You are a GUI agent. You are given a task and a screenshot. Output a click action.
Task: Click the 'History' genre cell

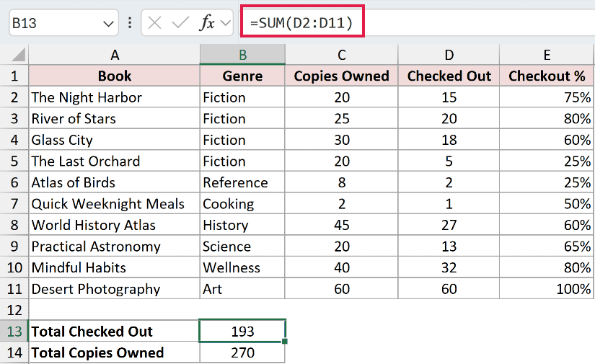tap(242, 225)
